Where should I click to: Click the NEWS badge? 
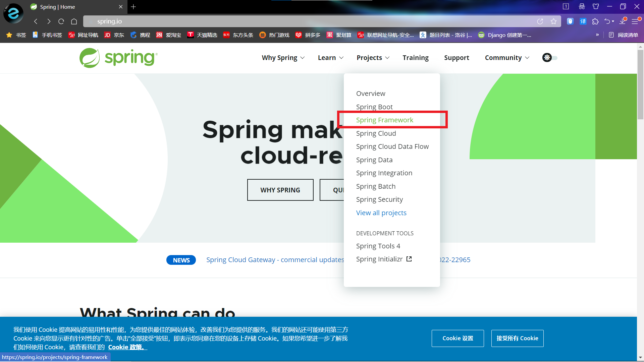coord(181,260)
